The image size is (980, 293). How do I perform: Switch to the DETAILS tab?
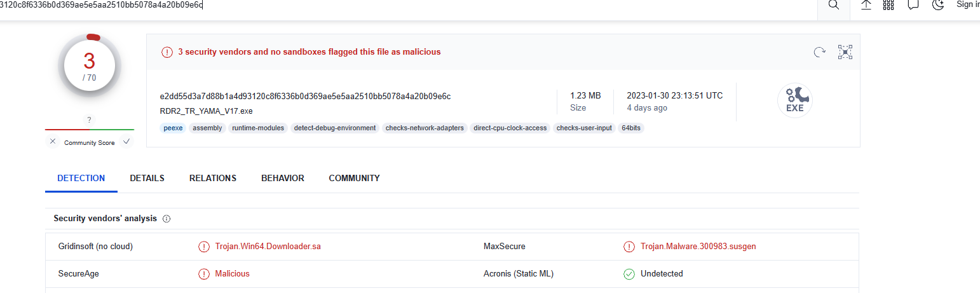click(x=147, y=179)
